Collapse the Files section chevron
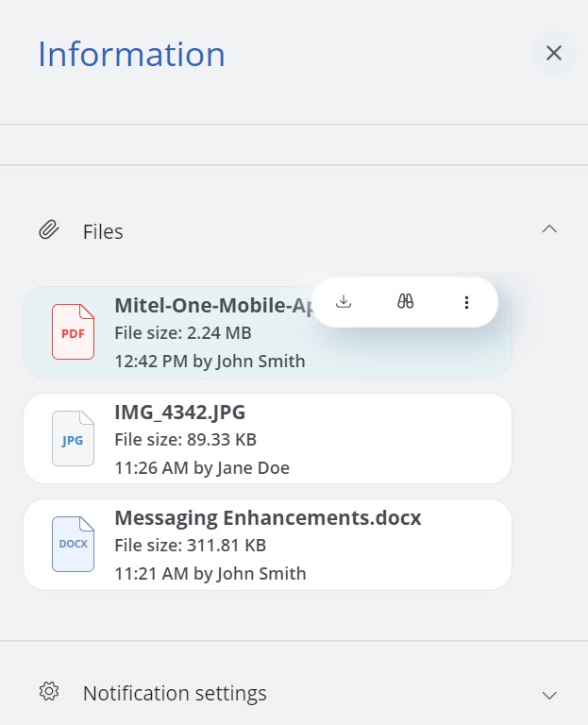This screenshot has width=588, height=725. click(549, 229)
